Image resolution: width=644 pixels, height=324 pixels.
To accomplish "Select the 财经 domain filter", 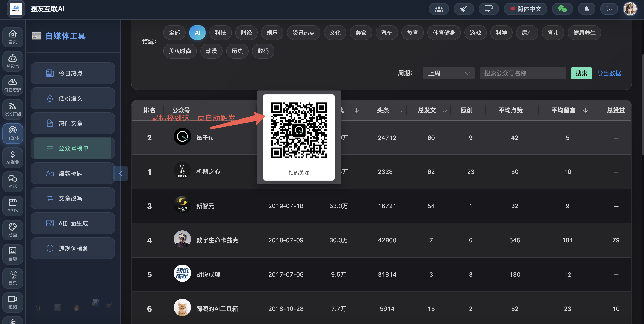I will (246, 33).
